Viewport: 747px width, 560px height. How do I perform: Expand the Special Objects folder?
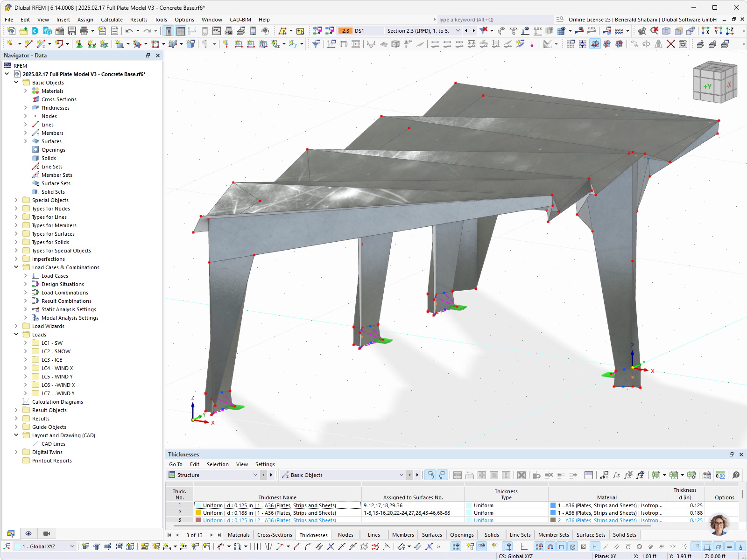[16, 200]
